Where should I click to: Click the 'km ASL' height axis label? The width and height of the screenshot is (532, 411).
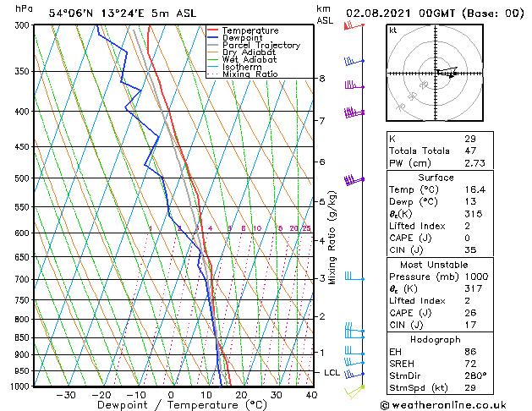click(x=325, y=14)
